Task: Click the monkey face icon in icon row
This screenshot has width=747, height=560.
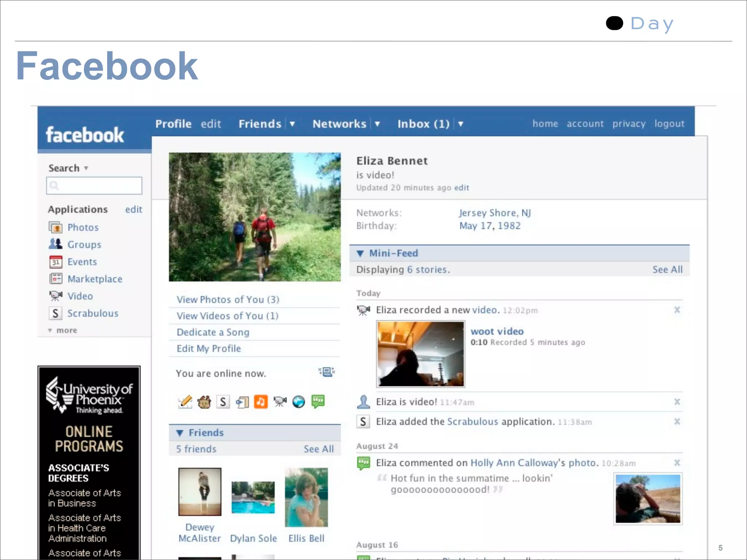Action: point(204,402)
